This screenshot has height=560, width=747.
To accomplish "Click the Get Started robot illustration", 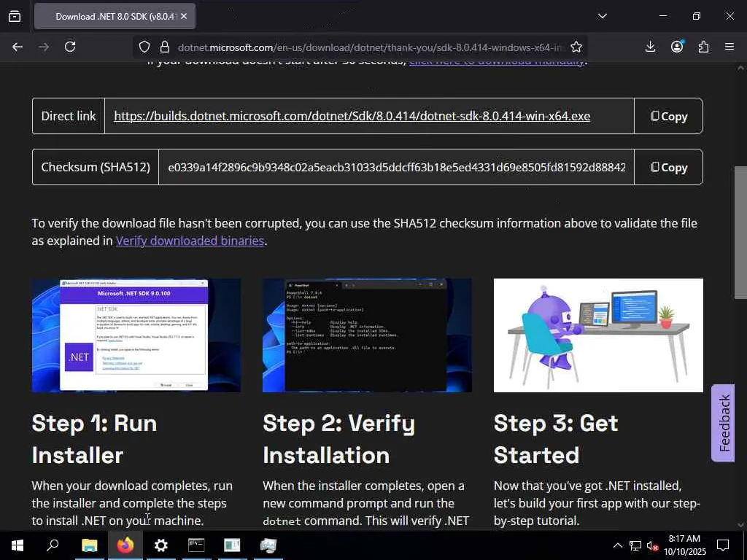I will tap(598, 335).
